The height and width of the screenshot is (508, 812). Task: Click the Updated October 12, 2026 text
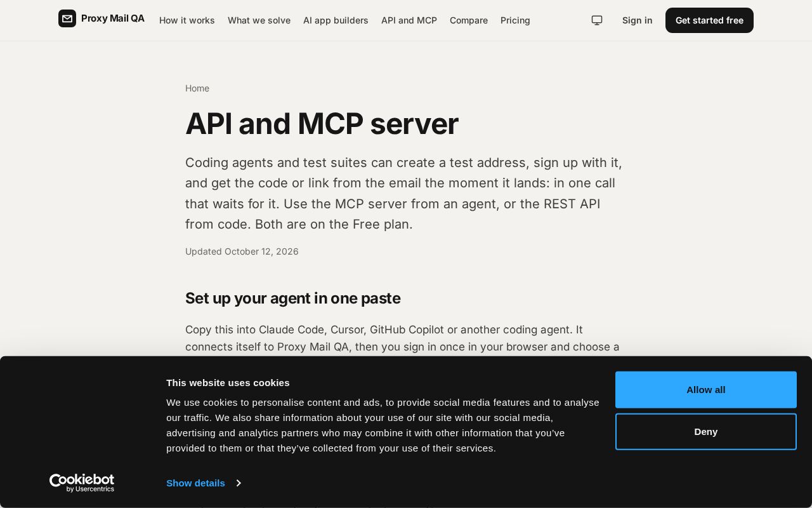(x=242, y=251)
